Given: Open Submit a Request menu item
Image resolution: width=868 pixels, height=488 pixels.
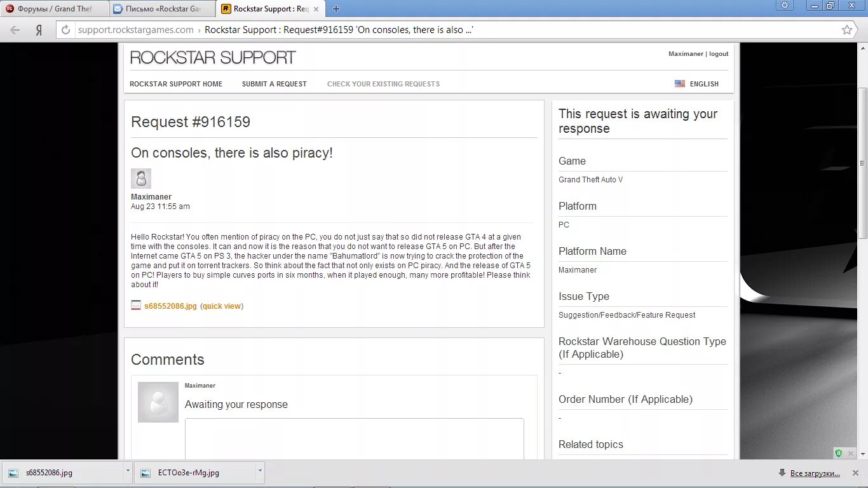Looking at the screenshot, I should [x=275, y=84].
